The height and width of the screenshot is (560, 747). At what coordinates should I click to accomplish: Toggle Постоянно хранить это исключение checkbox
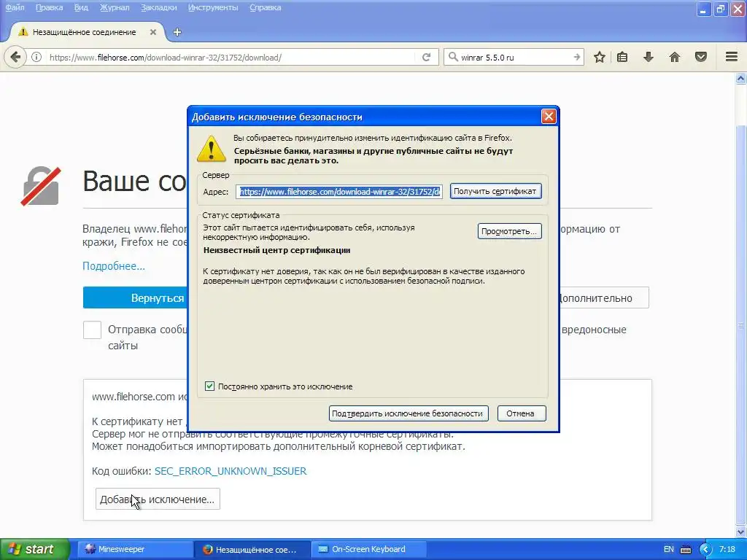click(x=209, y=386)
